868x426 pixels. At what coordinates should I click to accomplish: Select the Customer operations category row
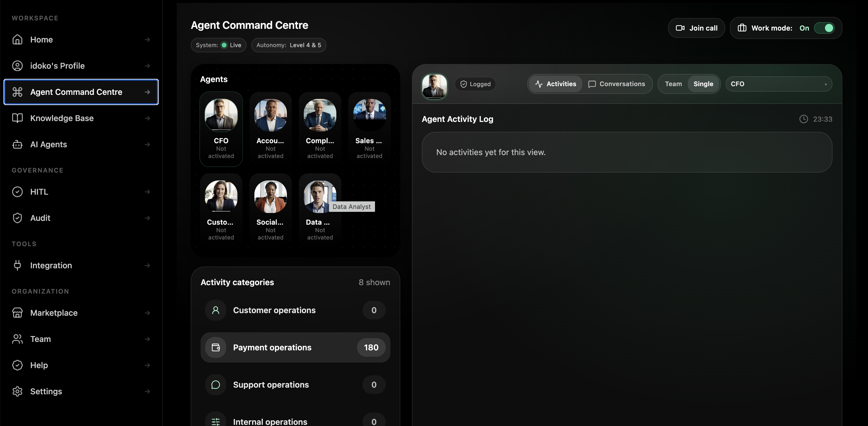point(295,310)
